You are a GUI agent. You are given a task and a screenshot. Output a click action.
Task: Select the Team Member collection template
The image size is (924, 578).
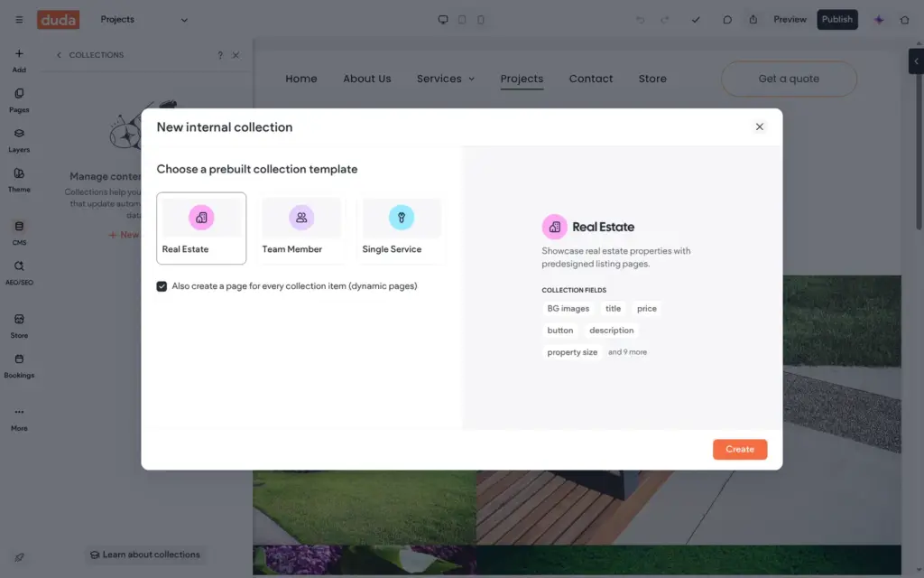coord(301,228)
